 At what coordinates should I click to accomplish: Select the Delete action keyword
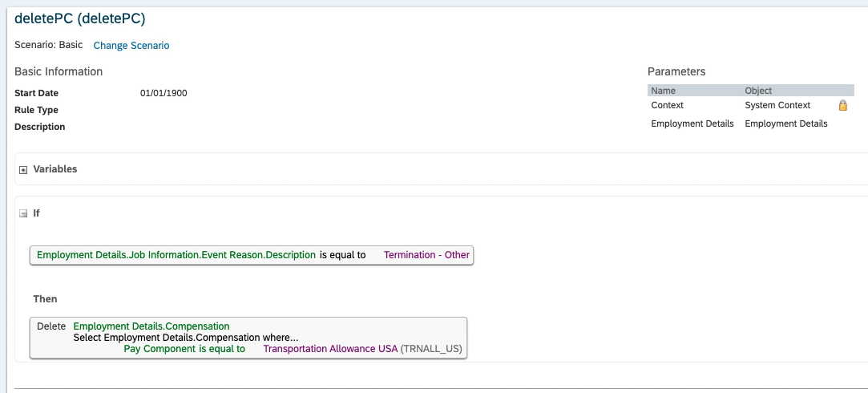(51, 326)
